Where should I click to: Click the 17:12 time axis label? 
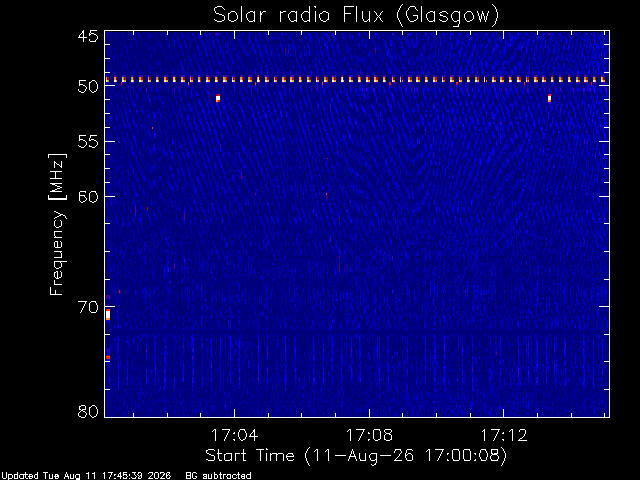(x=504, y=435)
